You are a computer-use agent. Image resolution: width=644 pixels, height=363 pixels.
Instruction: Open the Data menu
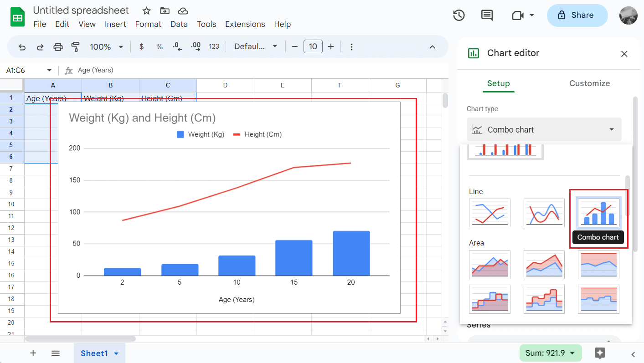click(x=179, y=24)
